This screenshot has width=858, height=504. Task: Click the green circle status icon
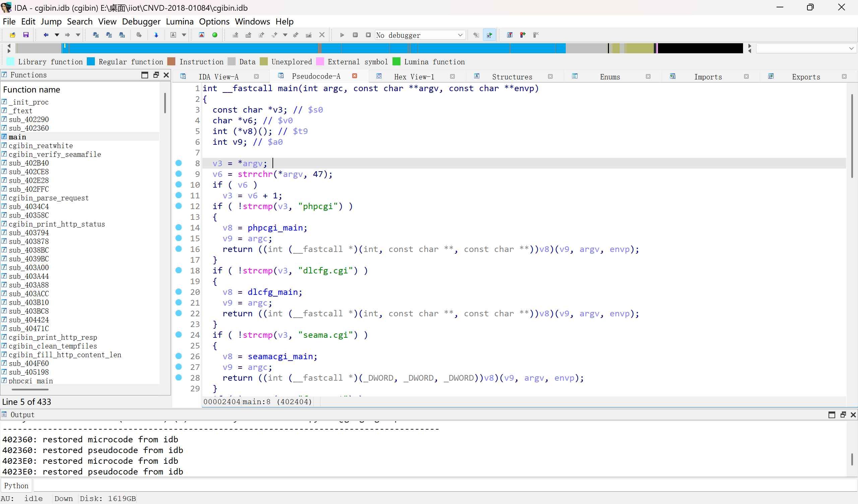215,35
